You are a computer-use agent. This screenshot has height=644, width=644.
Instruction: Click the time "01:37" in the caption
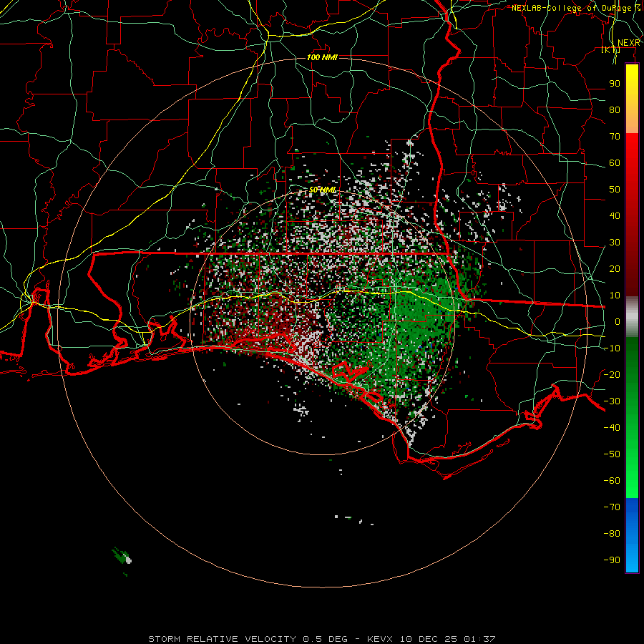click(479, 639)
